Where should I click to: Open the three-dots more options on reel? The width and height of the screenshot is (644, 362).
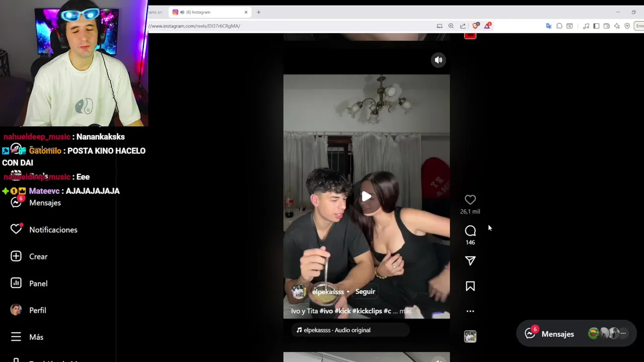[x=470, y=311]
